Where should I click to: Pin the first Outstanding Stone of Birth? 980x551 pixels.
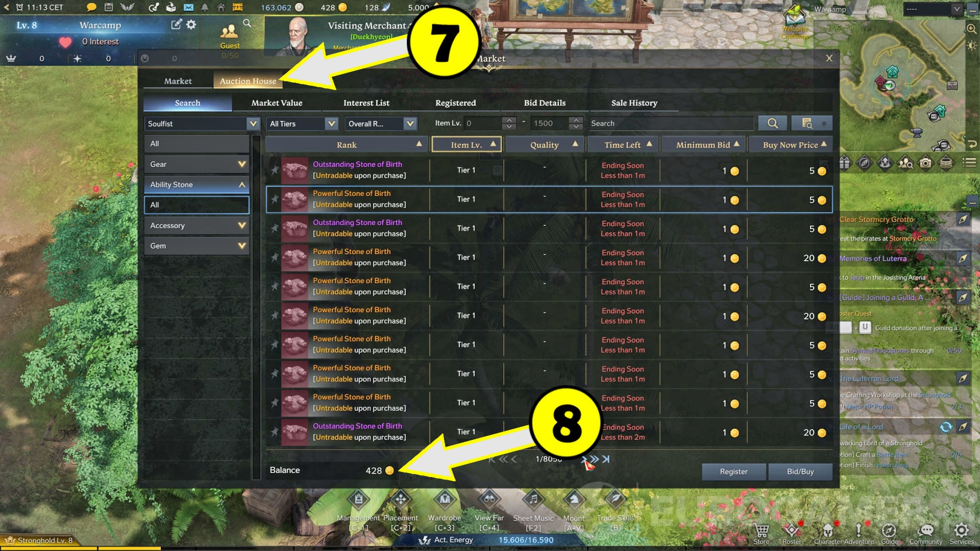[274, 170]
